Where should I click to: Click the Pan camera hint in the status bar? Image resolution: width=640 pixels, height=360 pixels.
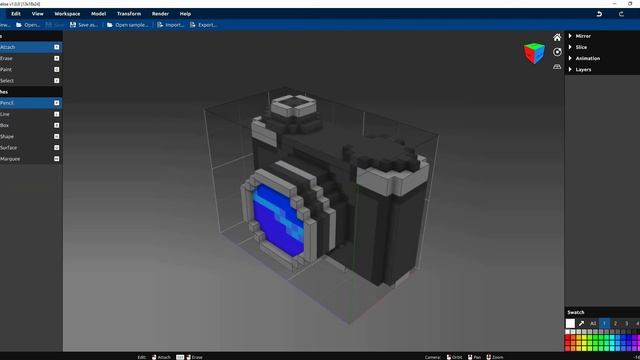coord(474,357)
